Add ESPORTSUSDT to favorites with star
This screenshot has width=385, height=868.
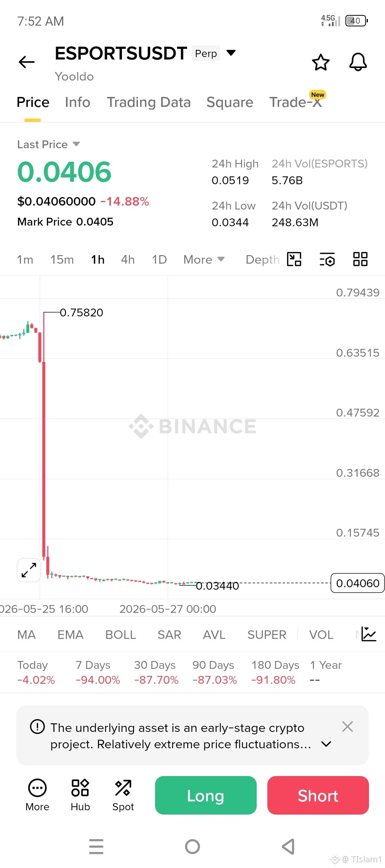[320, 62]
